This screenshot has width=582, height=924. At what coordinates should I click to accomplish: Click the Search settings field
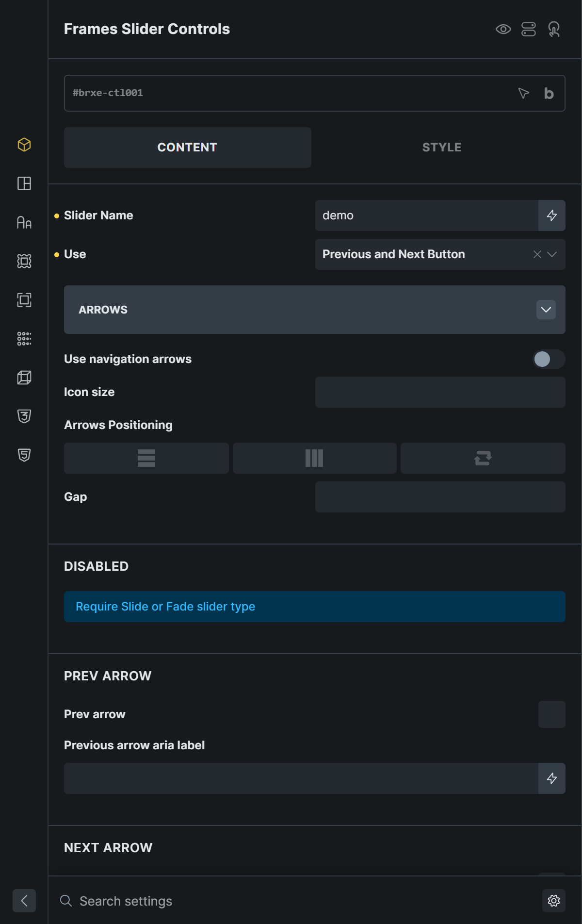pos(306,901)
